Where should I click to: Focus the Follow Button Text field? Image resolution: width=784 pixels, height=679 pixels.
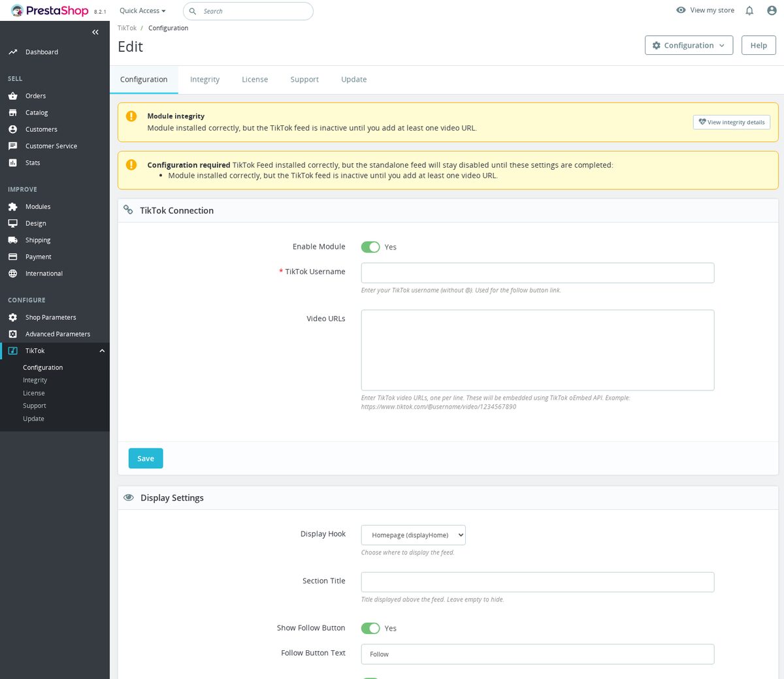[538, 654]
